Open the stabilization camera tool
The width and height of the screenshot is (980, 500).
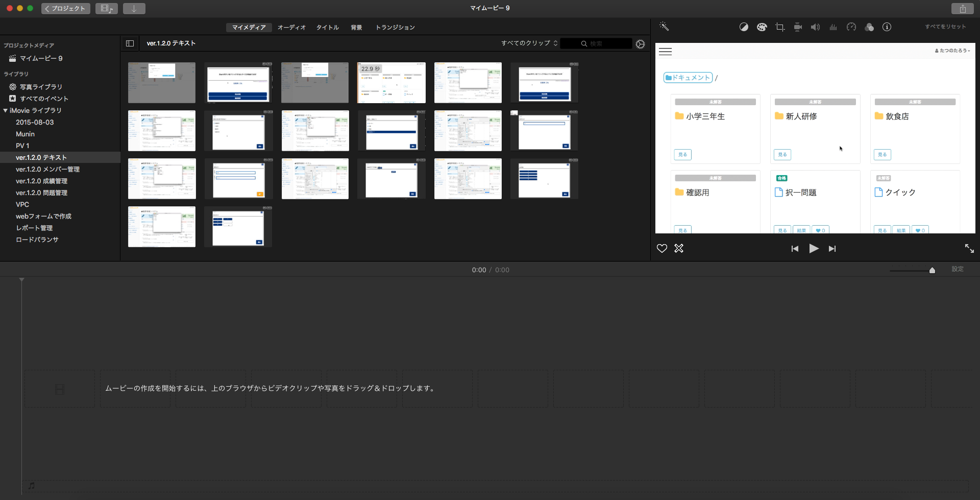click(x=798, y=27)
